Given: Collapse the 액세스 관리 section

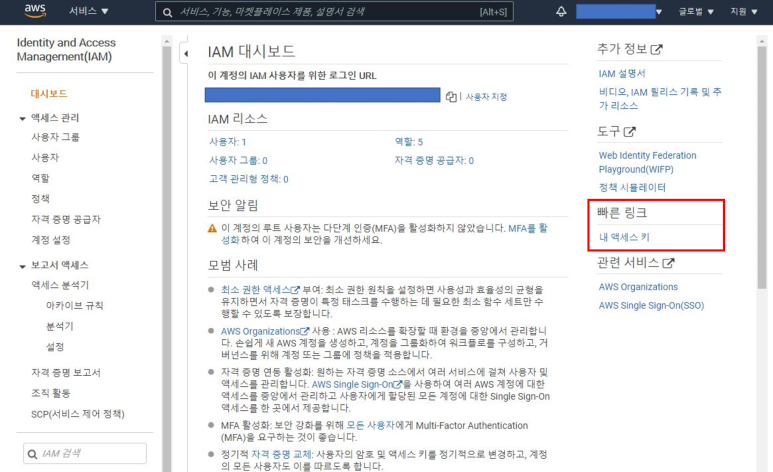Looking at the screenshot, I should point(22,118).
